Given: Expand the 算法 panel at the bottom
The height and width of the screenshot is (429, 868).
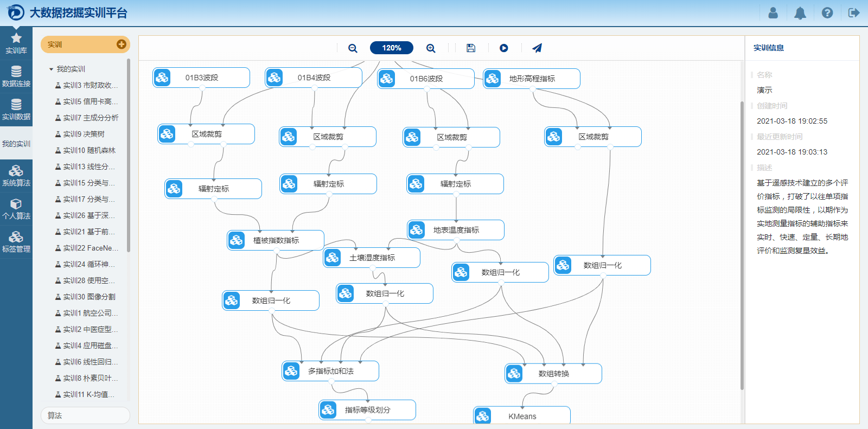Looking at the screenshot, I should pos(85,415).
